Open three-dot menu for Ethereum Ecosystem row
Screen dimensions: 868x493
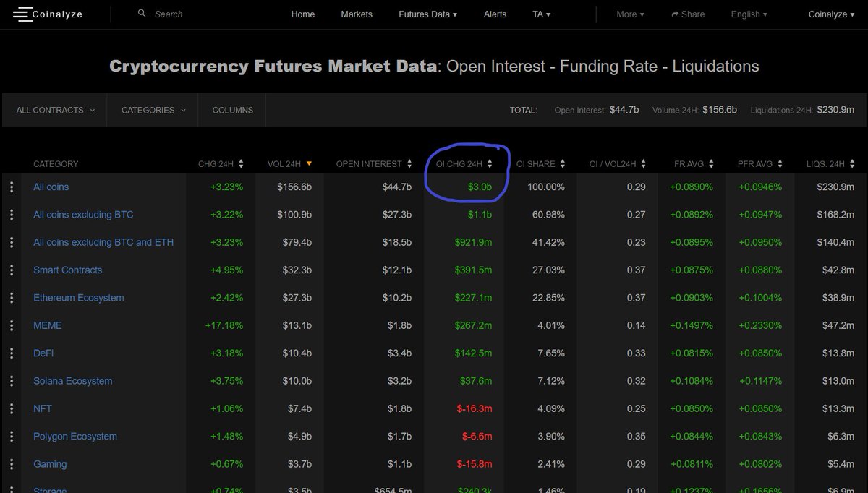pyautogui.click(x=12, y=298)
